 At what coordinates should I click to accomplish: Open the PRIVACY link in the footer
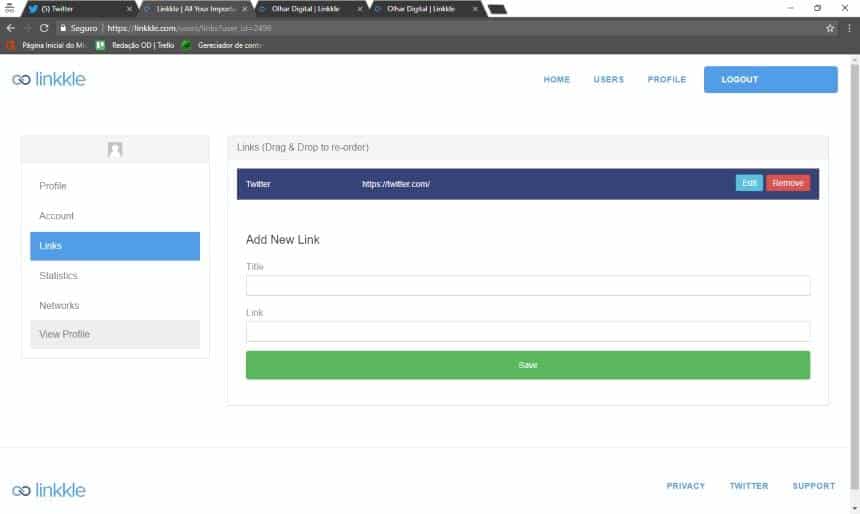coord(685,486)
